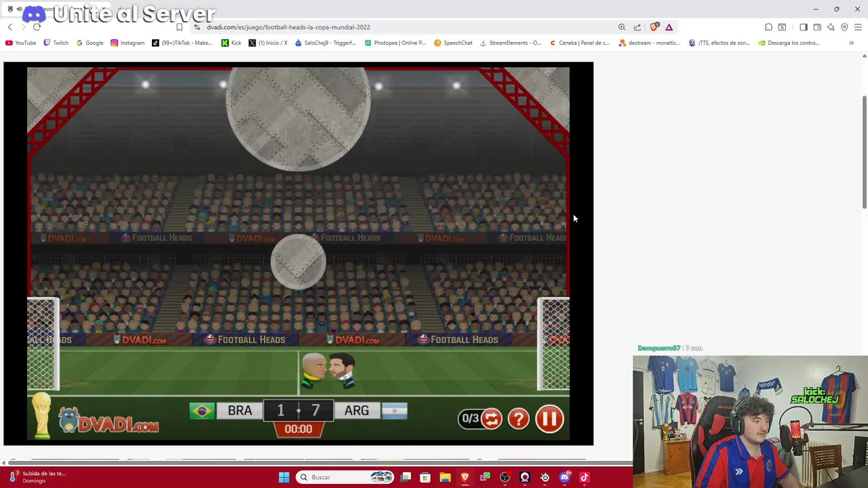This screenshot has height=488, width=868.
Task: Open Google bookmark
Action: click(x=90, y=43)
